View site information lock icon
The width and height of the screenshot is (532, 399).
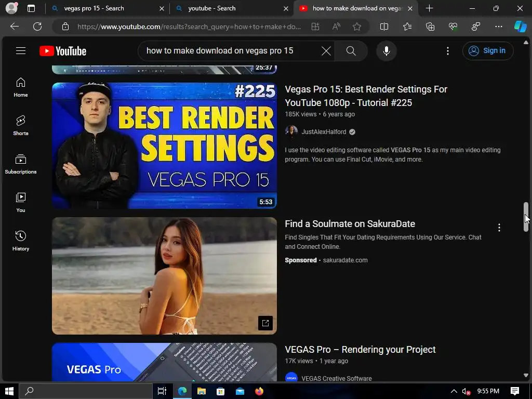coord(65,26)
